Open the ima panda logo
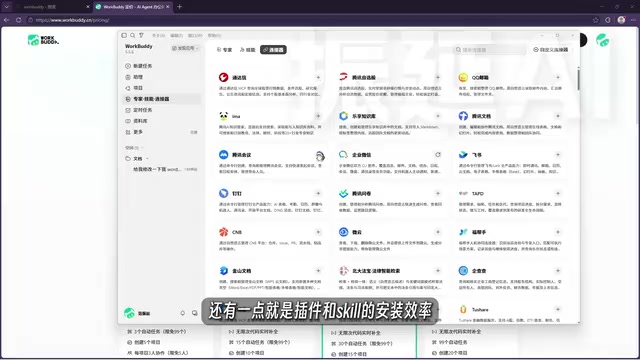640x360 pixels. [x=223, y=116]
